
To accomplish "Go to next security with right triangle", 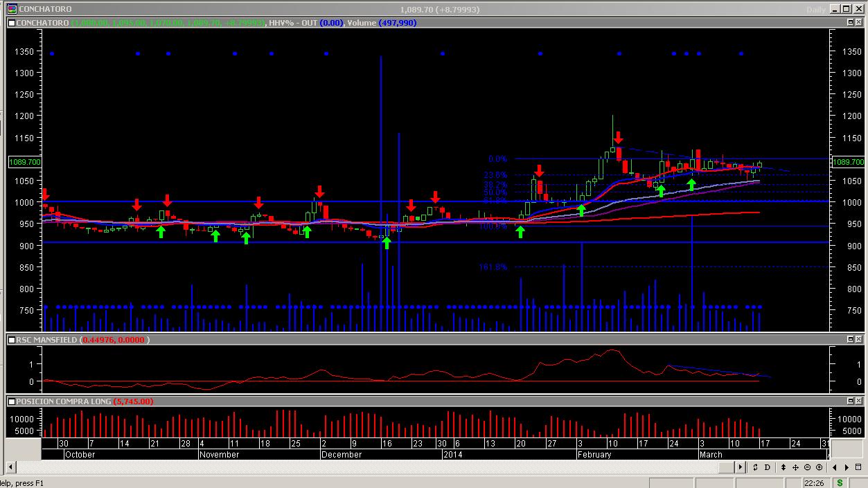I will pos(847,467).
